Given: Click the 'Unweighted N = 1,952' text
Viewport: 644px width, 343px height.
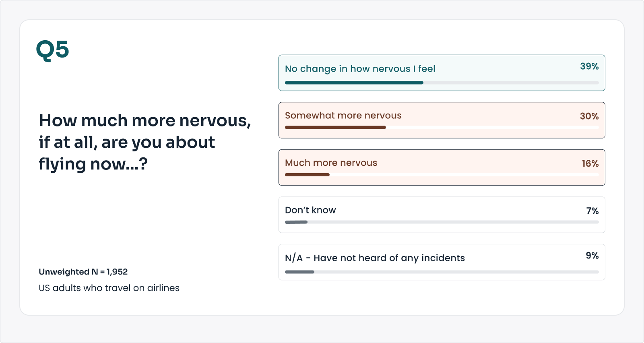Looking at the screenshot, I should pos(83,272).
